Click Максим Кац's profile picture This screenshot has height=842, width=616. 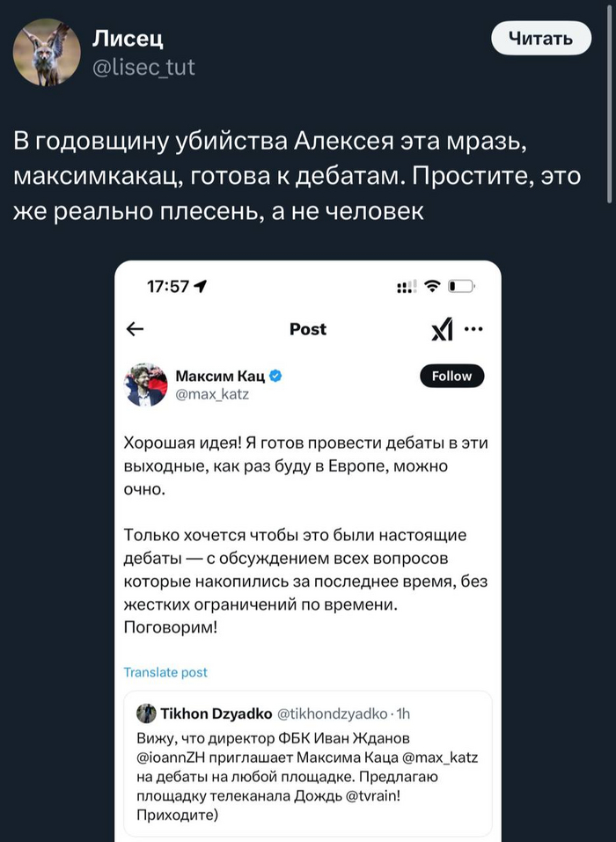[x=149, y=380]
